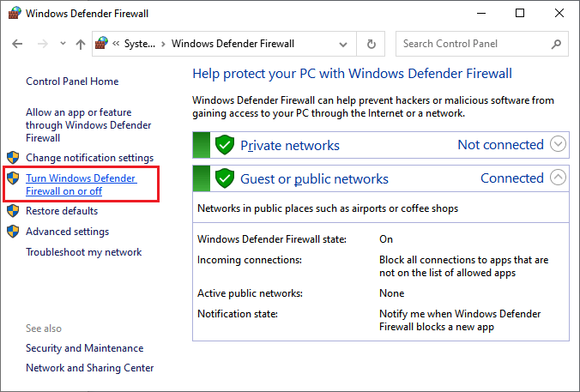
Task: Click the Guest or public networks heading
Action: [x=314, y=179]
